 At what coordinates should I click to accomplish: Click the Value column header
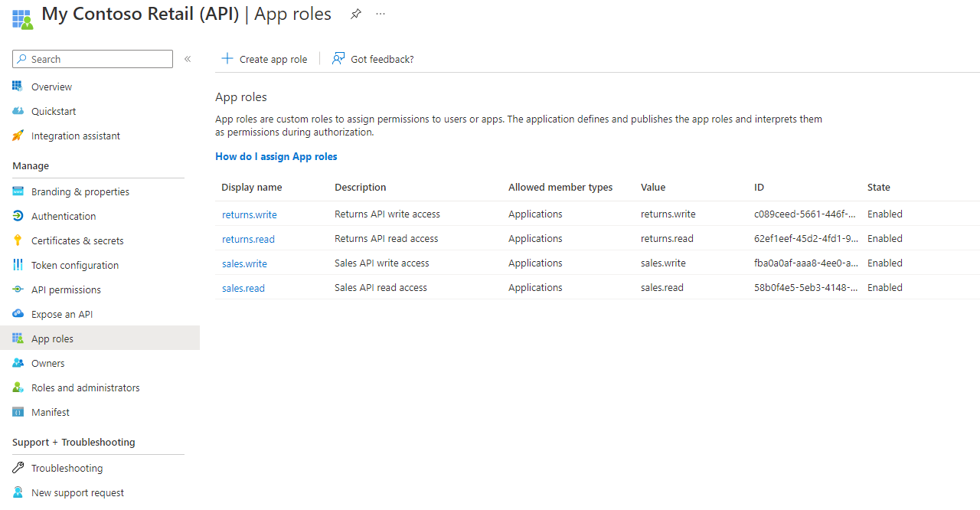click(x=653, y=187)
